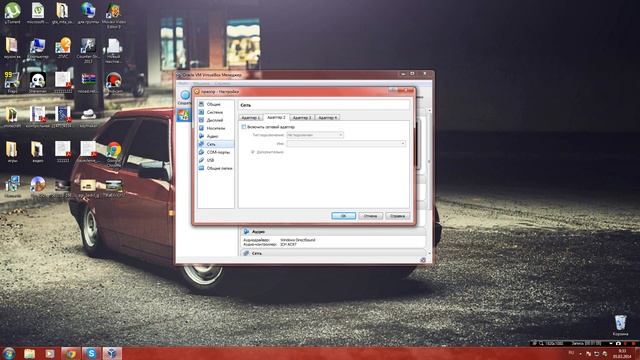
Task: Open the Корзина recycle bin
Action: tap(620, 325)
